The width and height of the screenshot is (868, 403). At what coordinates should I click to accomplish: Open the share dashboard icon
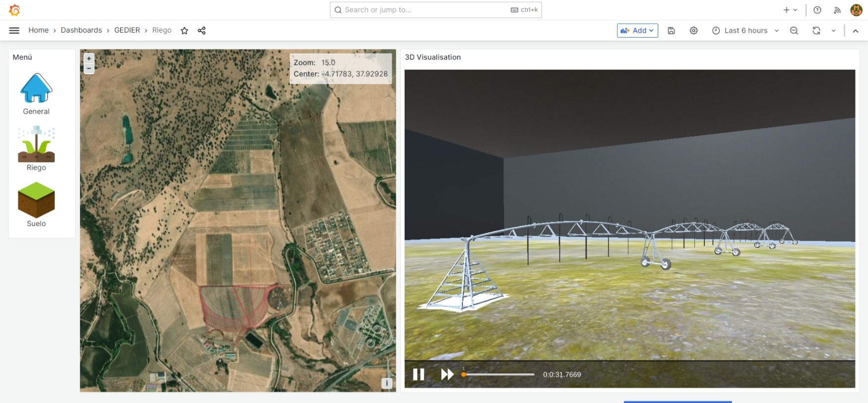pyautogui.click(x=201, y=31)
